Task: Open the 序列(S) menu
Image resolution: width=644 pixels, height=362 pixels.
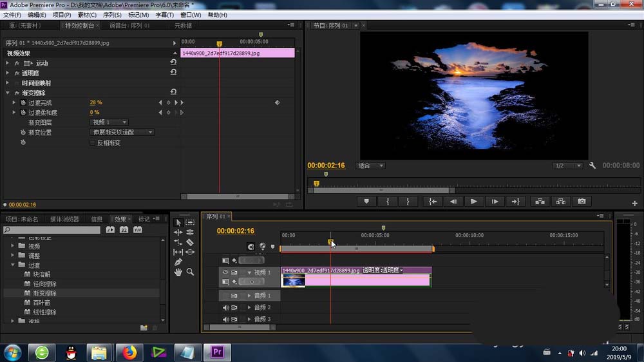Action: coord(112,15)
